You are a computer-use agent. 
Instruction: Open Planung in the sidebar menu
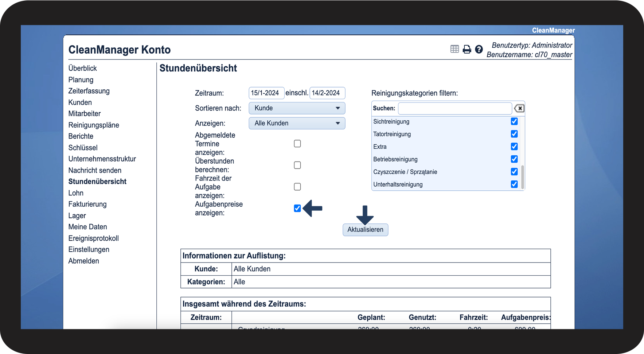[81, 80]
